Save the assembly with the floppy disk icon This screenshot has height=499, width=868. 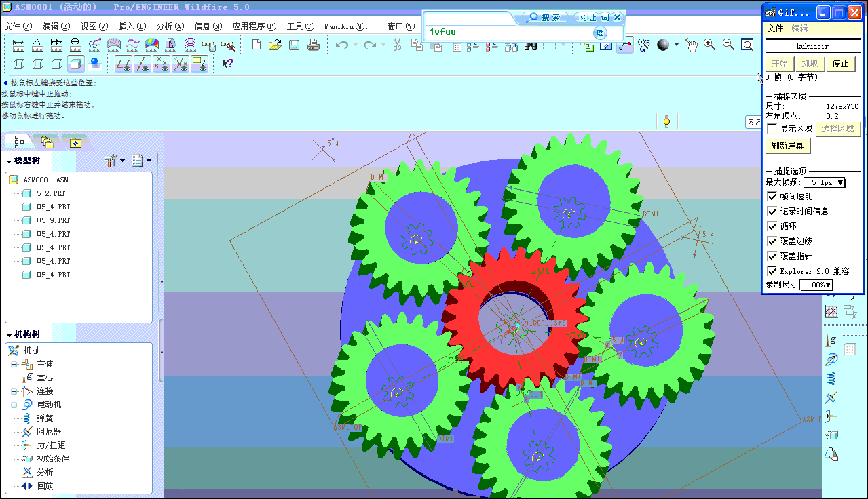tap(294, 45)
